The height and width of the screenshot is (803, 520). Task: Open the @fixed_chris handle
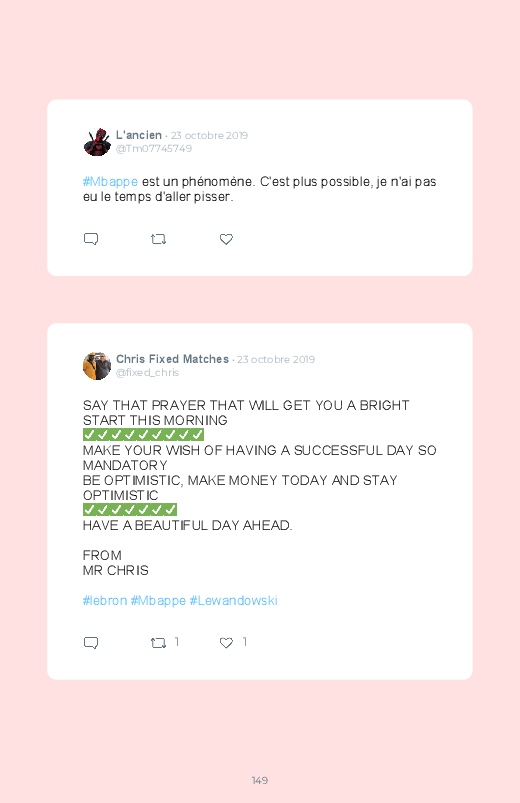click(x=147, y=372)
